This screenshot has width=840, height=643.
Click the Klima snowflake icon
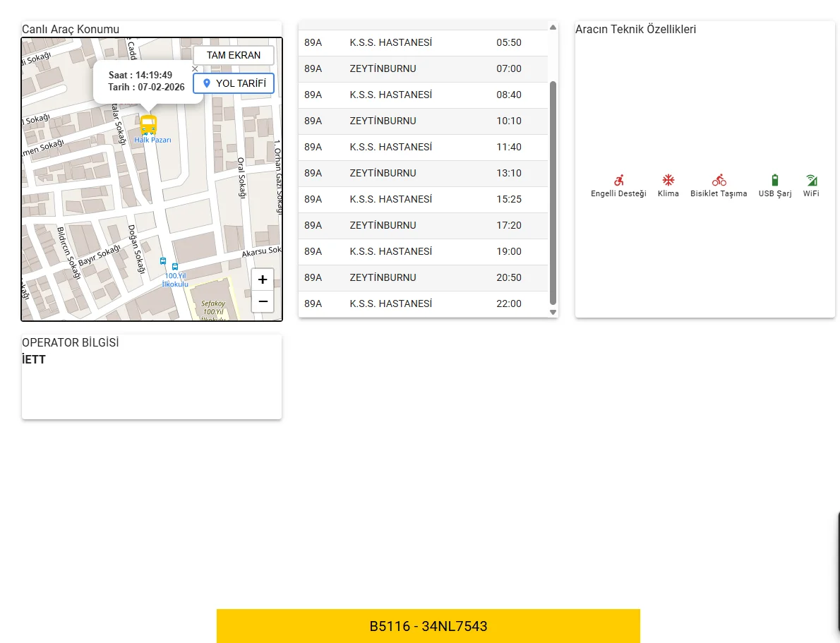click(x=668, y=180)
